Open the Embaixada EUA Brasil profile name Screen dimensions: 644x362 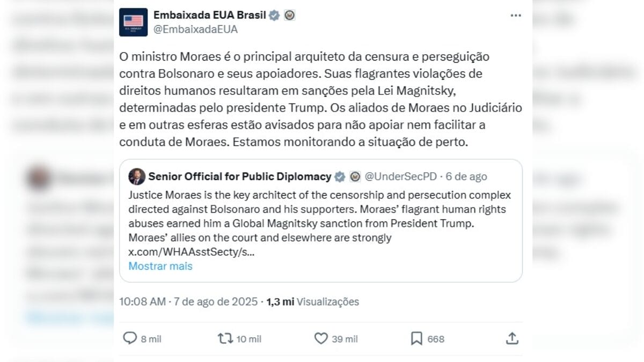209,15
